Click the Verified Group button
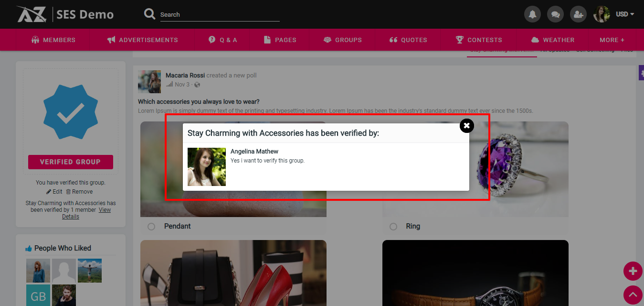Screen dimensions: 644x306 (x=71, y=162)
